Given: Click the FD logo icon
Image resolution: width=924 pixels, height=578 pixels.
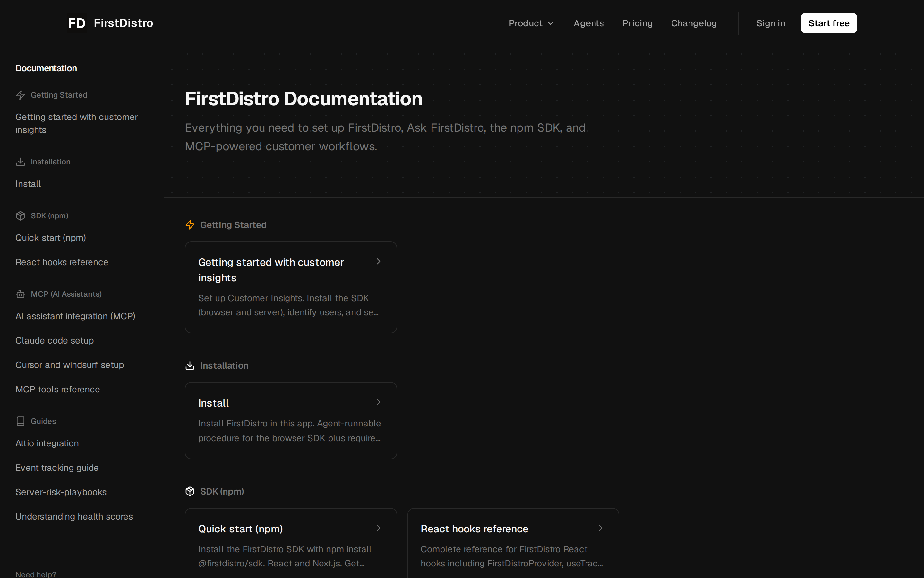Looking at the screenshot, I should [77, 23].
